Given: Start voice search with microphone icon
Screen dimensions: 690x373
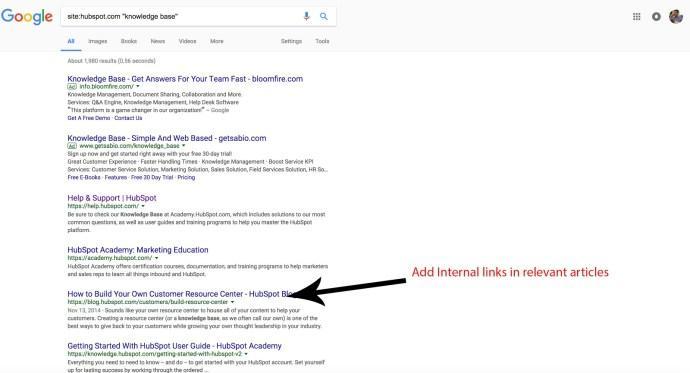Looking at the screenshot, I should 306,16.
